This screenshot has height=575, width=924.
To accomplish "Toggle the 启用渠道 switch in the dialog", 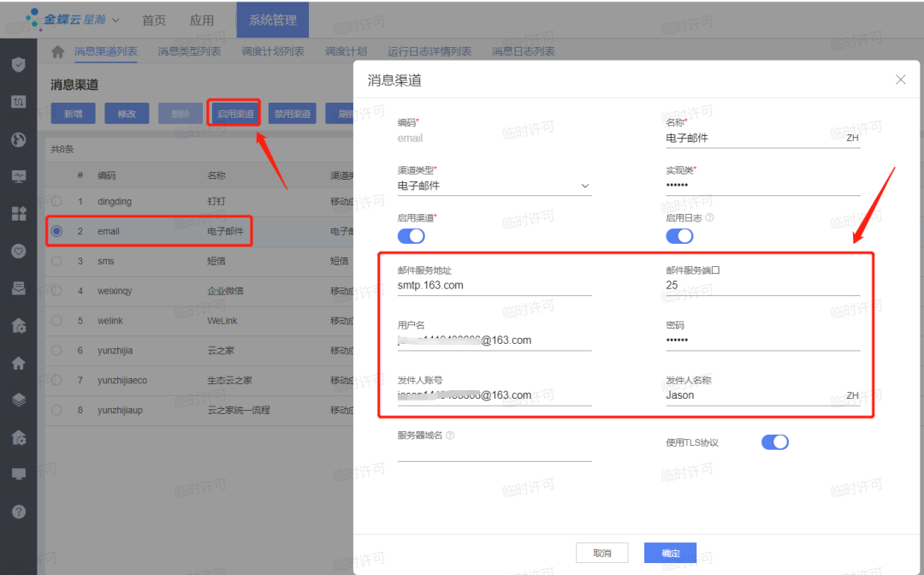I will [411, 236].
